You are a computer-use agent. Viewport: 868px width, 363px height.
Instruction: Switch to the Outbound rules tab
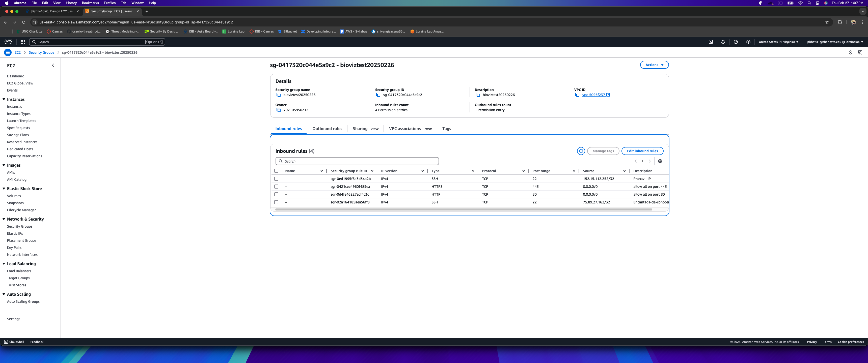click(327, 129)
